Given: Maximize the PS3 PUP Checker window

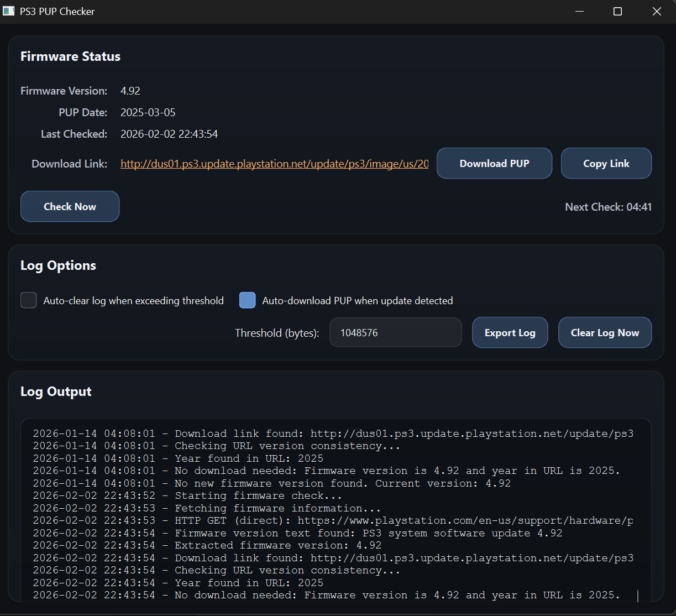Looking at the screenshot, I should click(618, 11).
